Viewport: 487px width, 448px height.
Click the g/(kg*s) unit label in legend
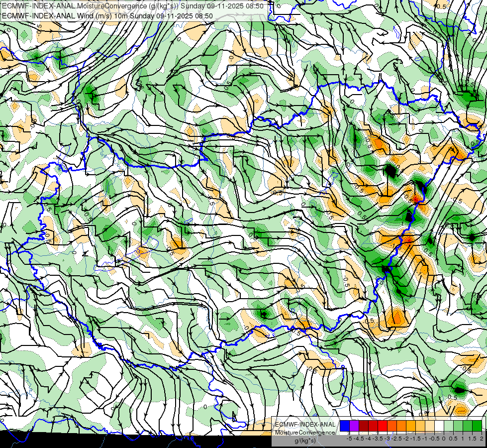click(x=305, y=441)
